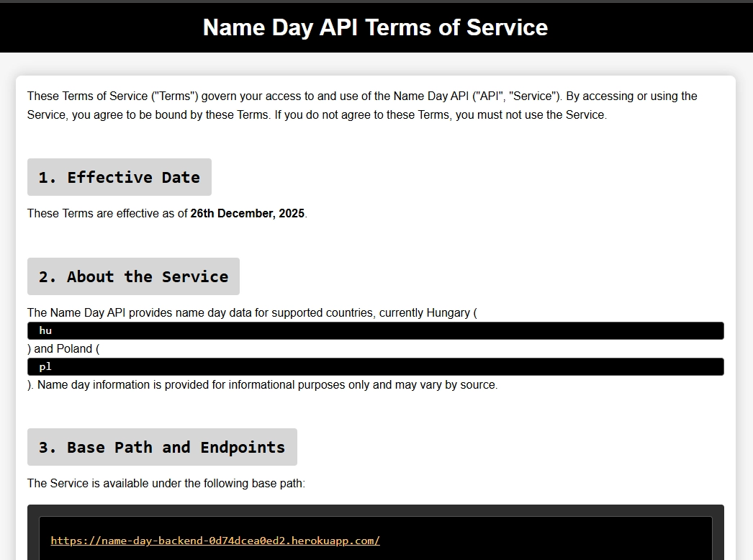753x560 pixels.
Task: Open the name-day-backend herokuapp base path link
Action: coord(215,541)
